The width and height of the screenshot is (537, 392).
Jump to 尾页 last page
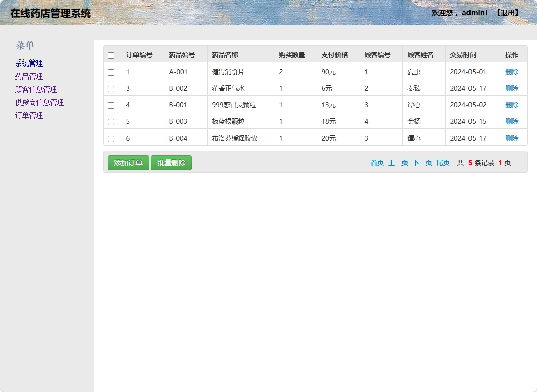point(443,163)
